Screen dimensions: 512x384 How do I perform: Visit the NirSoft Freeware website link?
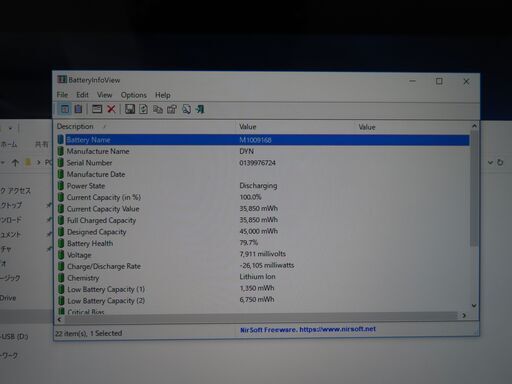coord(308,329)
